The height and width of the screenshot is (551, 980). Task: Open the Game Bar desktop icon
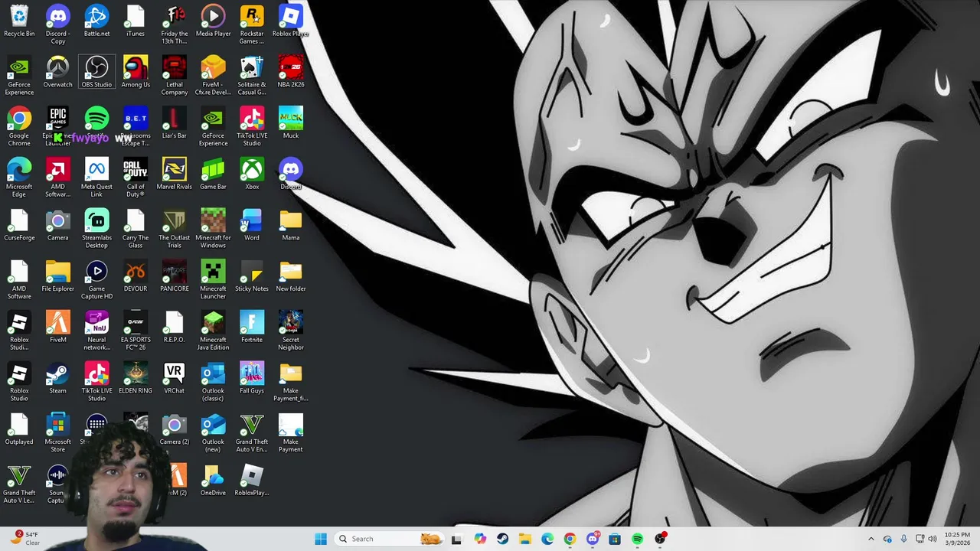tap(213, 175)
